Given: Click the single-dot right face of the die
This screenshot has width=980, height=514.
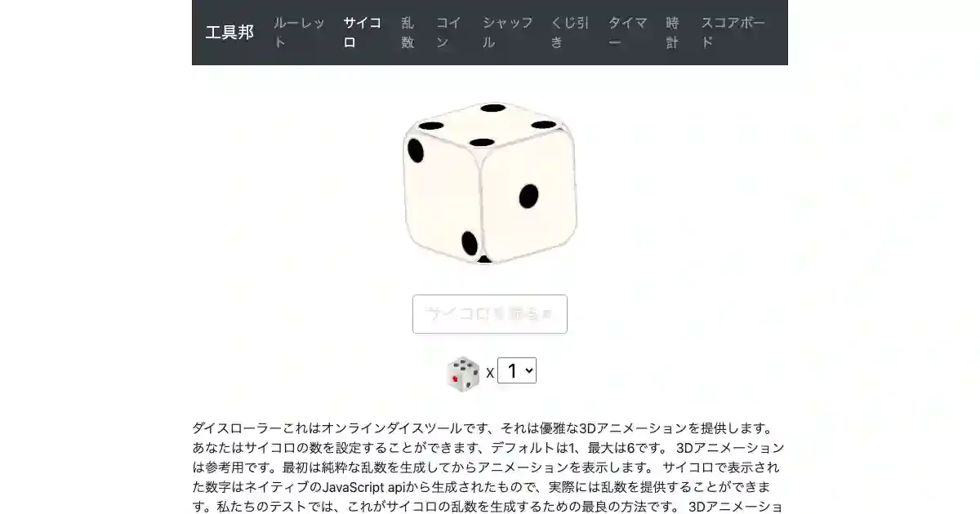Looking at the screenshot, I should tap(529, 197).
